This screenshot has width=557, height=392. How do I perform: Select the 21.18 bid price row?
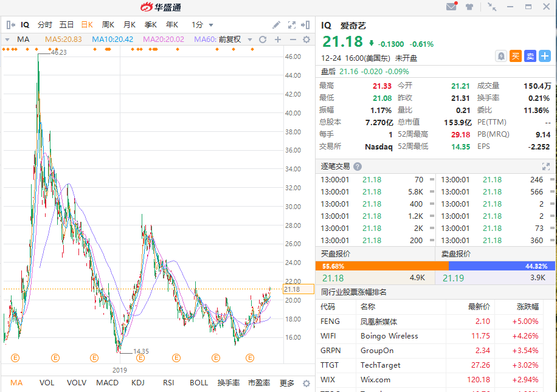tap(375, 278)
